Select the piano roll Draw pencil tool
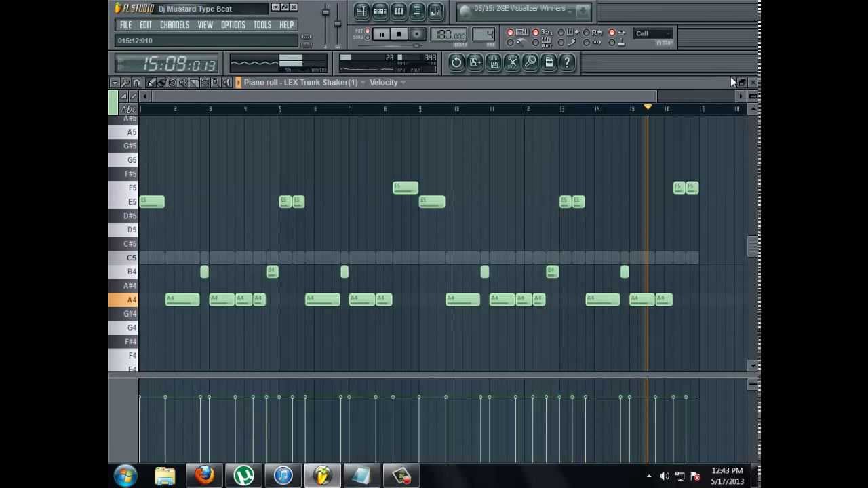This screenshot has width=868, height=488. pyautogui.click(x=151, y=83)
